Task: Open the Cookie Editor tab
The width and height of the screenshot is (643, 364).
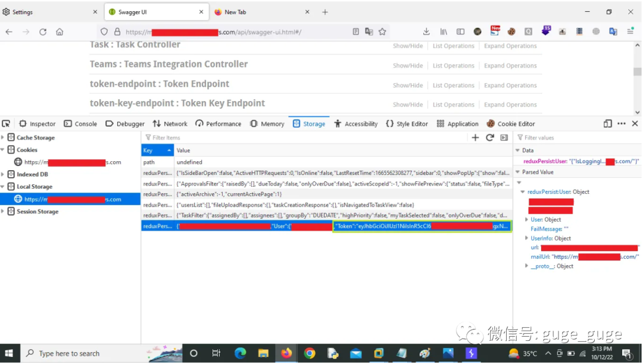Action: point(511,124)
